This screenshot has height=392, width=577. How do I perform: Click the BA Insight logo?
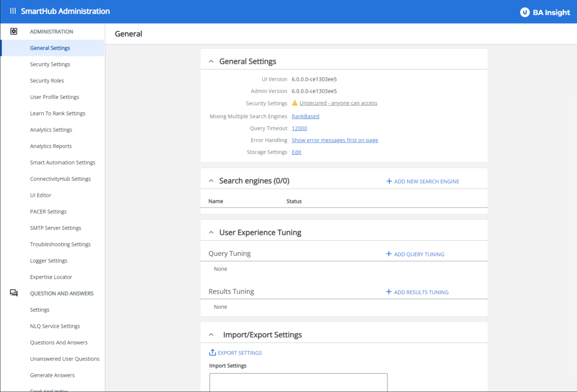[545, 12]
